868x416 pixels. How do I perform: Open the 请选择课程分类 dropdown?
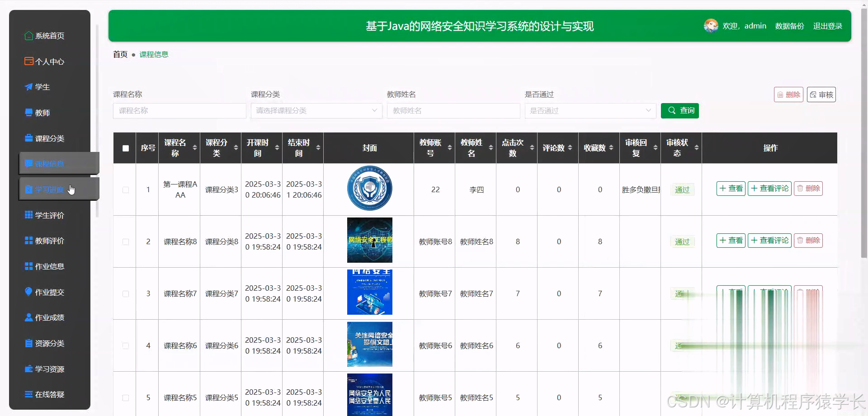pos(316,110)
